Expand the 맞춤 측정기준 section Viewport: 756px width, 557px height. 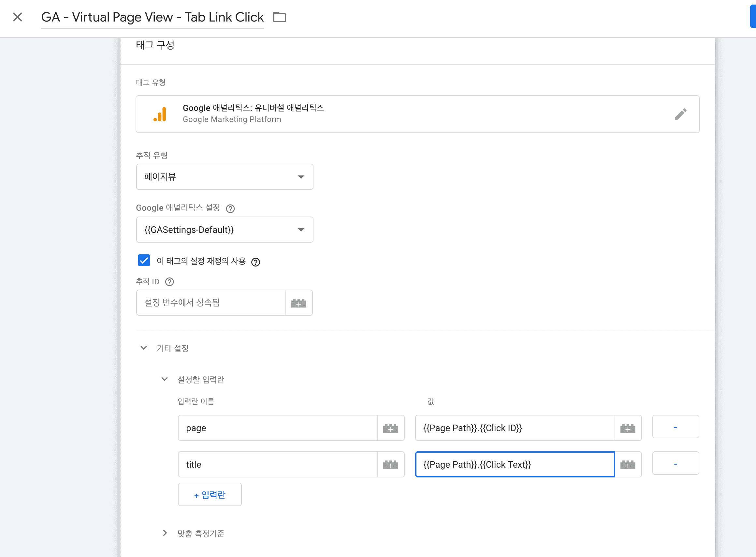pyautogui.click(x=165, y=533)
